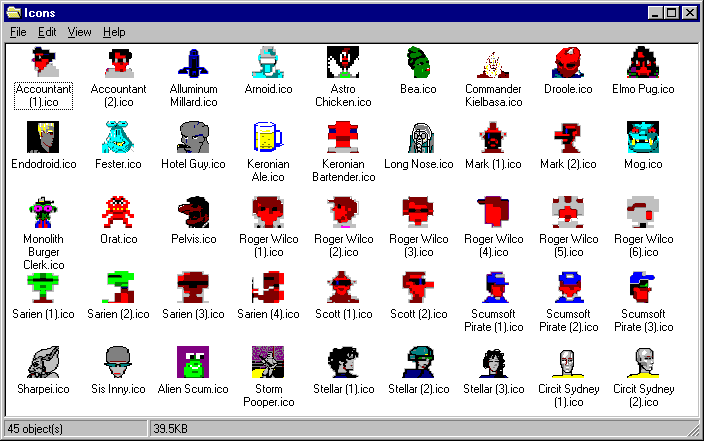Maximize the Icons window
This screenshot has width=704, height=441.
671,13
